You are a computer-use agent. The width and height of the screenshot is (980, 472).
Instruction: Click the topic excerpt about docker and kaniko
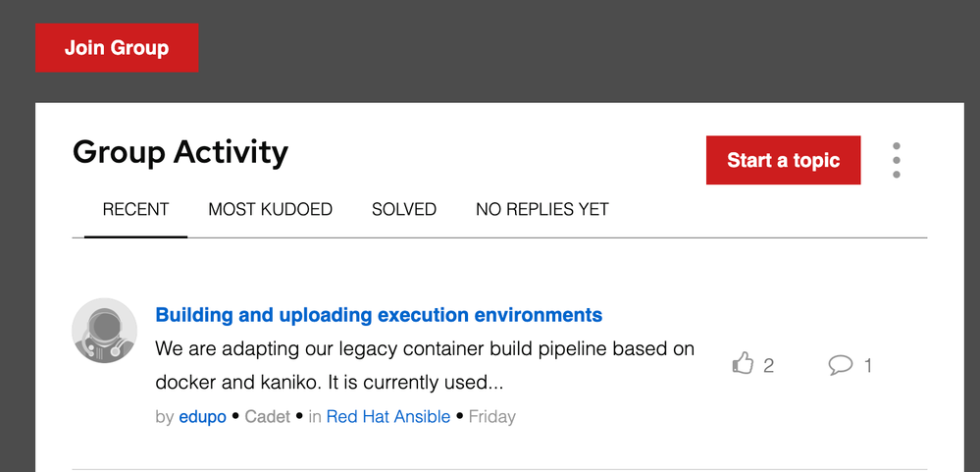[x=425, y=365]
